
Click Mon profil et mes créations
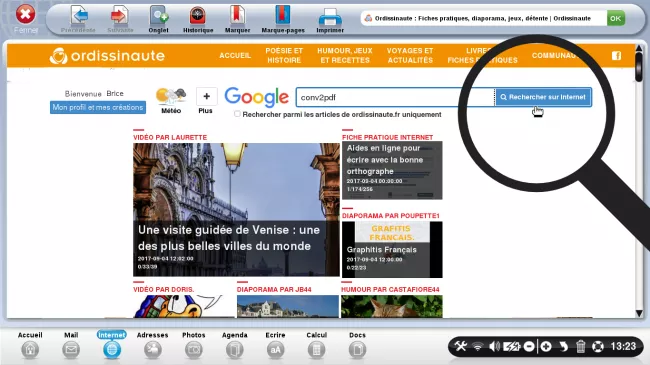pos(98,107)
